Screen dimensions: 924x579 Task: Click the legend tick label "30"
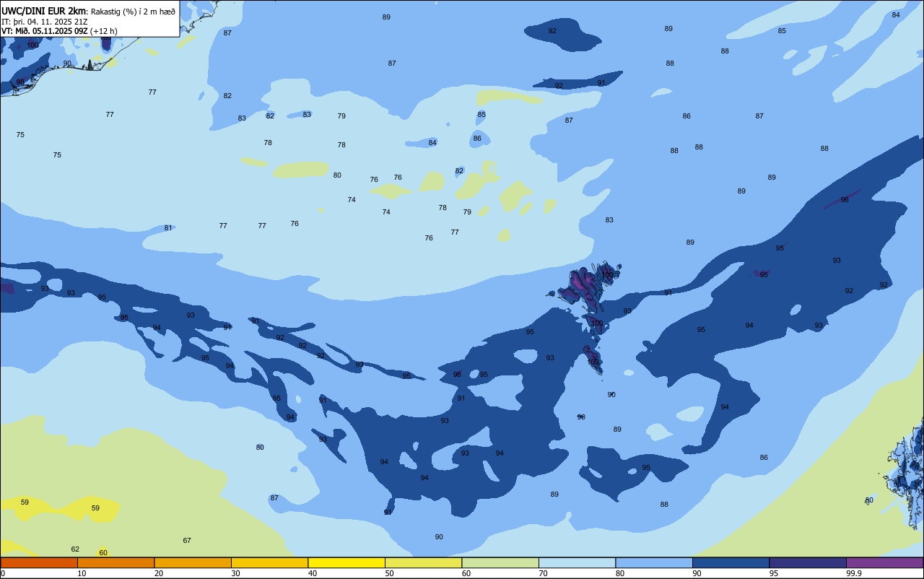[x=235, y=573]
